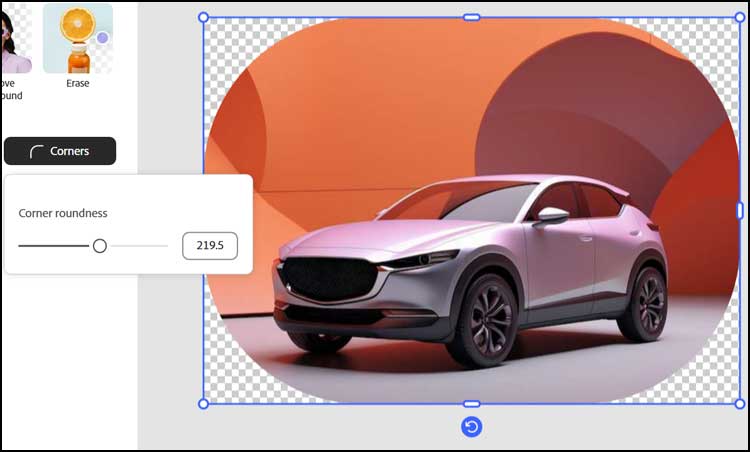Select the car image on canvas

click(471, 211)
